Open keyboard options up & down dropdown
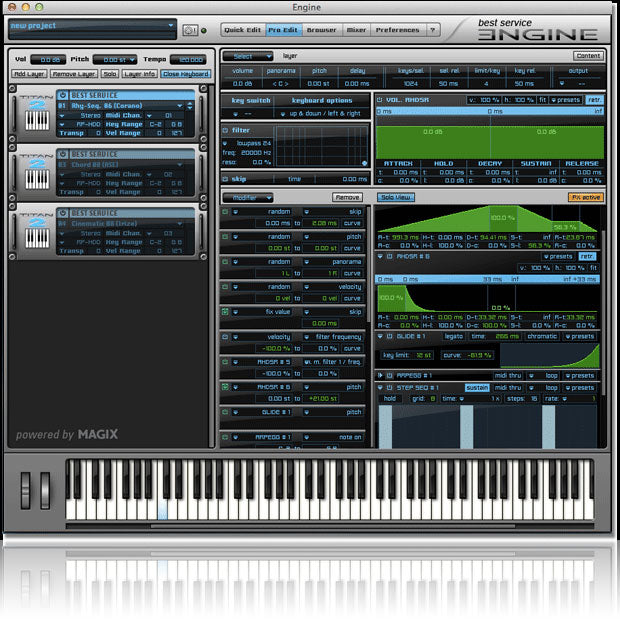This screenshot has height=620, width=620. [x=283, y=114]
